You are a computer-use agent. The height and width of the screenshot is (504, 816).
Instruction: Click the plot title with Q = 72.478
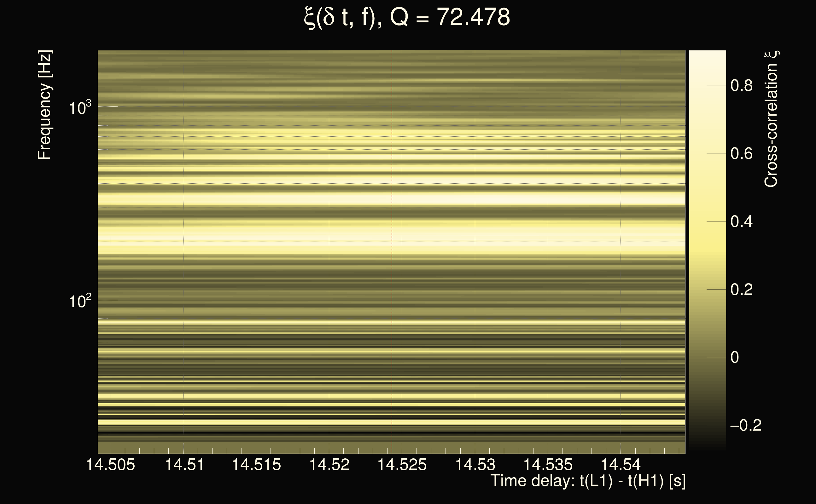407,17
